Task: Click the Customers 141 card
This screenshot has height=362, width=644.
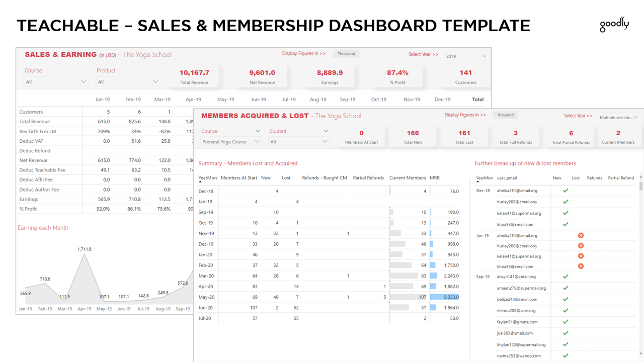Action: coord(465,77)
